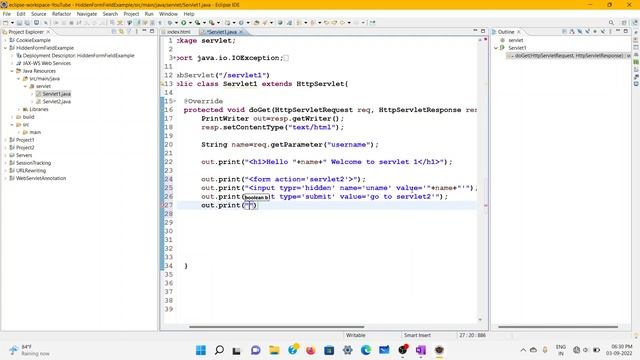This screenshot has width=640, height=360.
Task: Open the Edit menu
Action: [x=21, y=14]
